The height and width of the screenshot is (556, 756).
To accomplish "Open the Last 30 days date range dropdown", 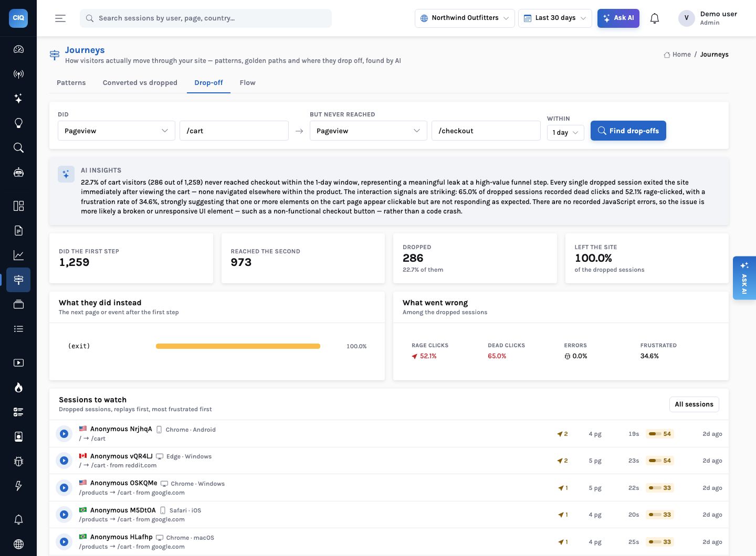I will click(x=555, y=18).
